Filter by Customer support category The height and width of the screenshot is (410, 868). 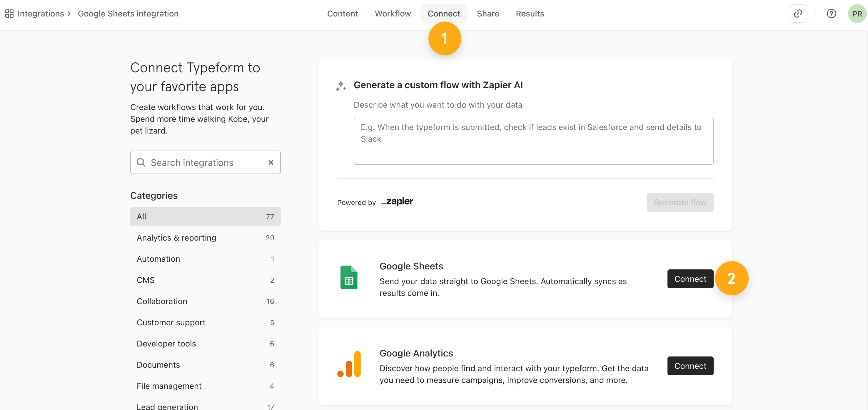205,322
